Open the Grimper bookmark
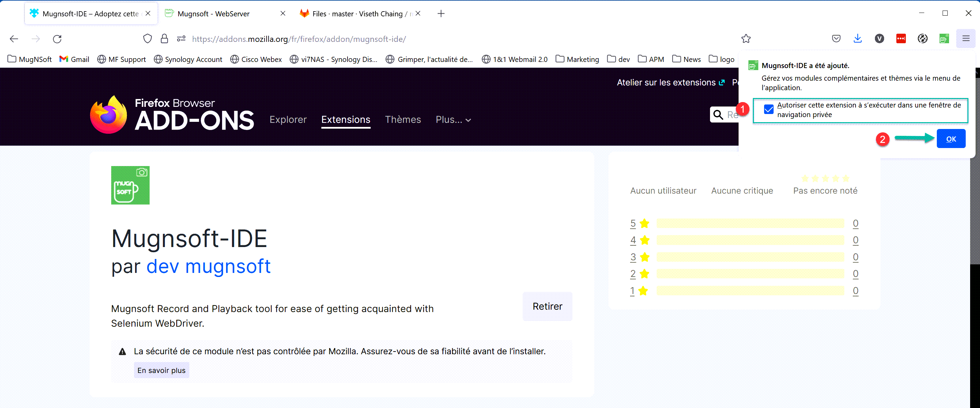Image resolution: width=980 pixels, height=408 pixels. [429, 59]
